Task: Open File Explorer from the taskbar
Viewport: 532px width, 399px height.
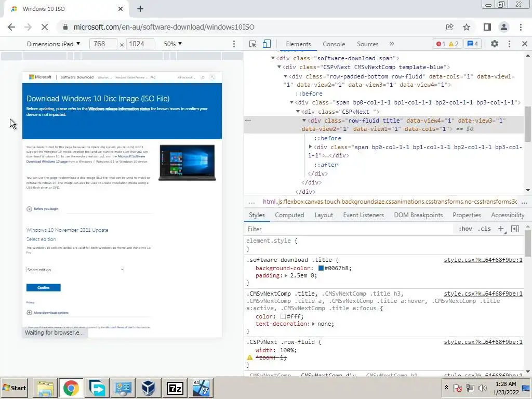Action: tap(45, 388)
